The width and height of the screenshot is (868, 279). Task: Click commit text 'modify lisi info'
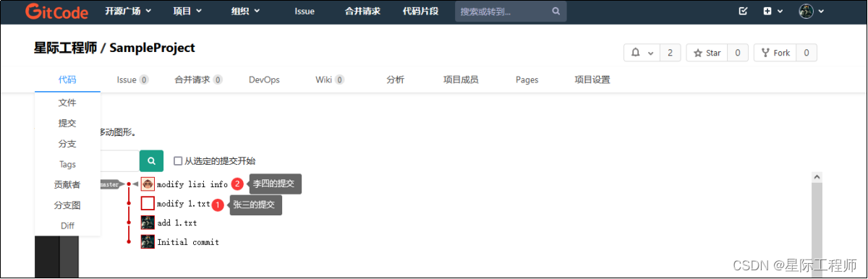192,185
